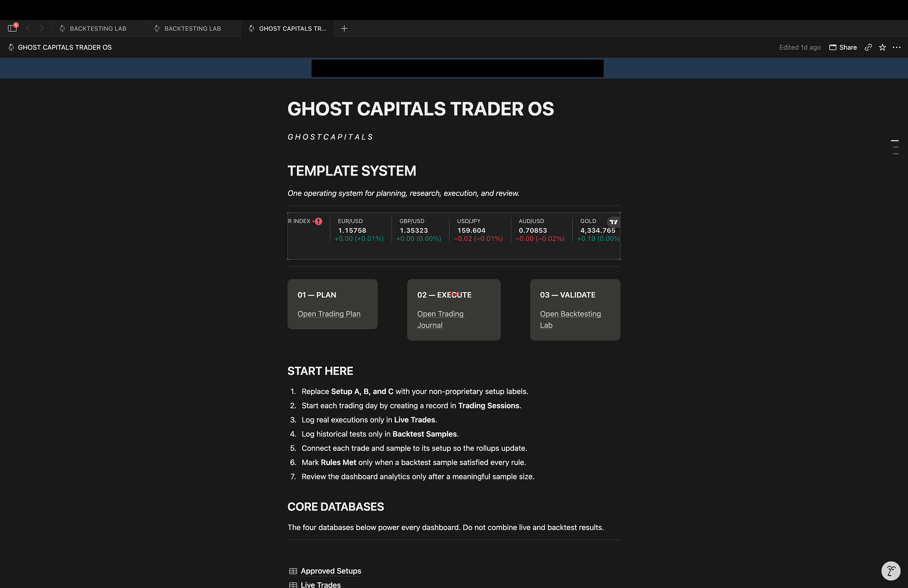Screen dimensions: 908x588
Task: Click the START HERE heading
Action: click(320, 371)
